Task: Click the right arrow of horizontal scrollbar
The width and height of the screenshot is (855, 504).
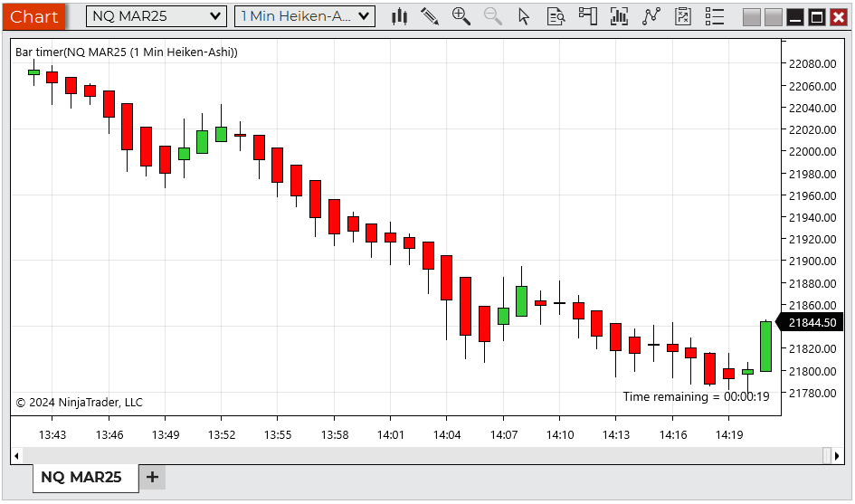Action: click(x=838, y=455)
